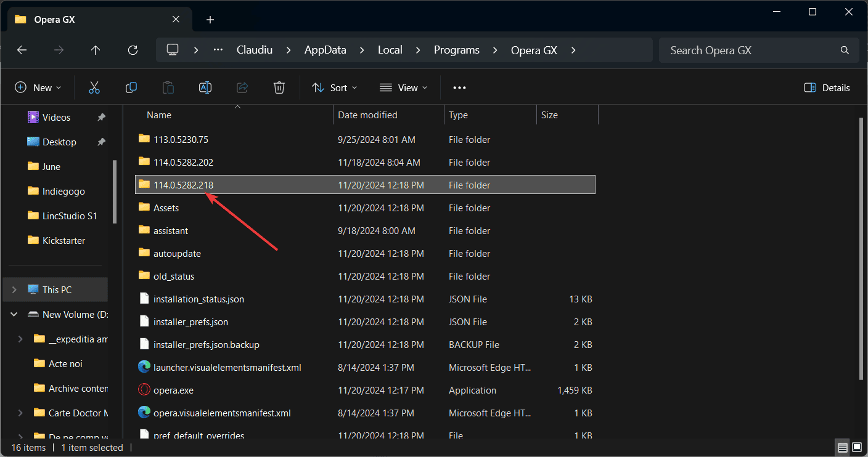Image resolution: width=868 pixels, height=457 pixels.
Task: Click the Opera GX window tab
Action: coord(99,19)
